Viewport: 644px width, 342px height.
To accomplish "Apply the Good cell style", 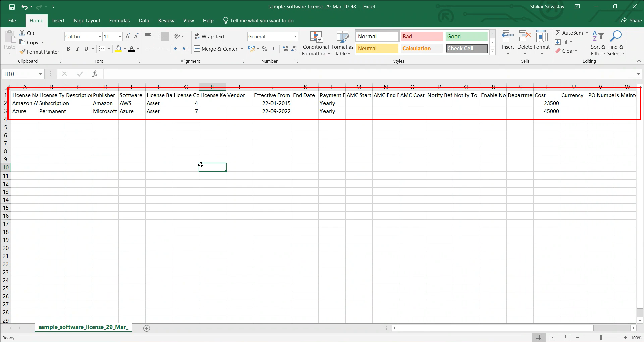I will [466, 36].
